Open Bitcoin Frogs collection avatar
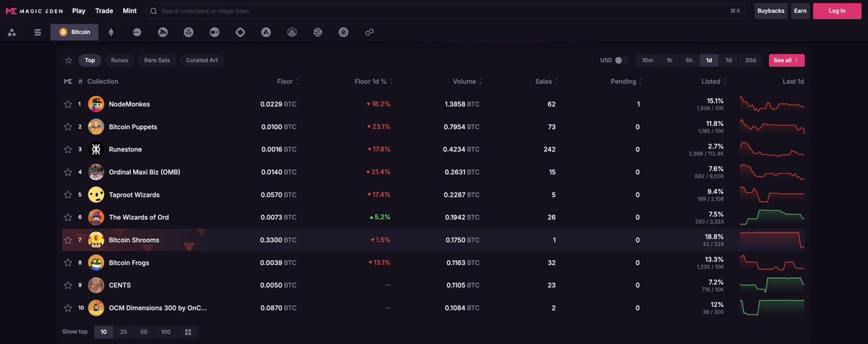Viewport: 868px width, 344px height. click(96, 262)
